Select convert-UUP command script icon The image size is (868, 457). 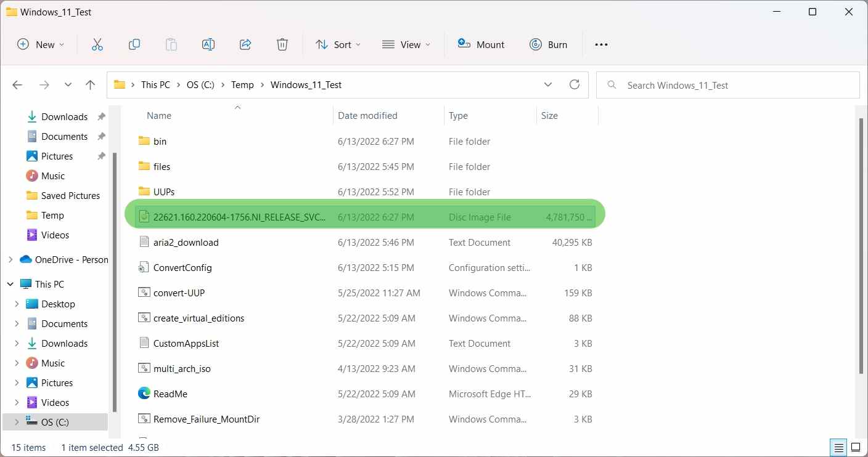tap(144, 293)
